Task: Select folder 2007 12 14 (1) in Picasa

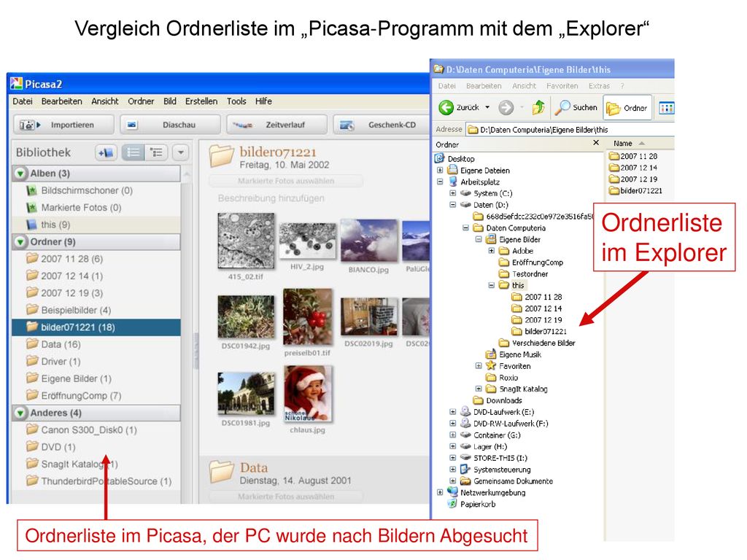Action: [96, 276]
